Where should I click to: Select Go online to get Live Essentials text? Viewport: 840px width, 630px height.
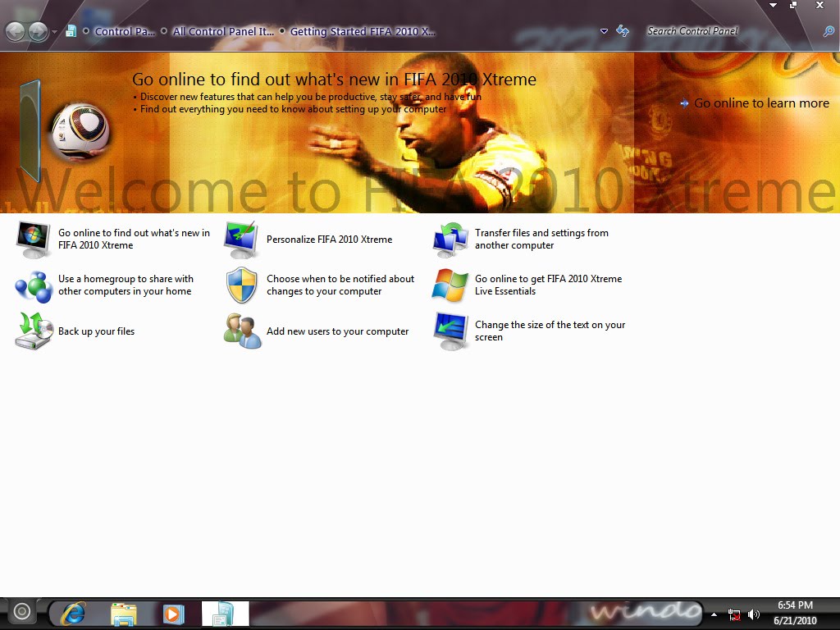point(549,285)
